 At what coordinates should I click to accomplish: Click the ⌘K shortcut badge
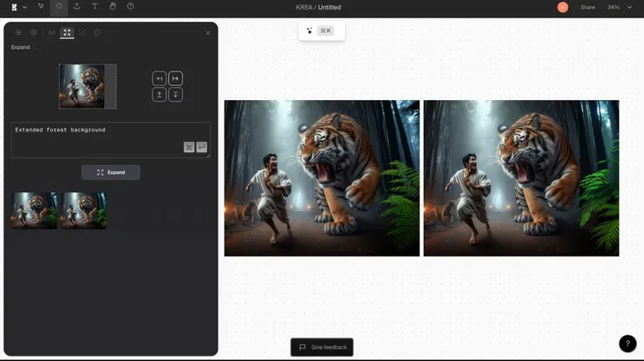pos(325,30)
